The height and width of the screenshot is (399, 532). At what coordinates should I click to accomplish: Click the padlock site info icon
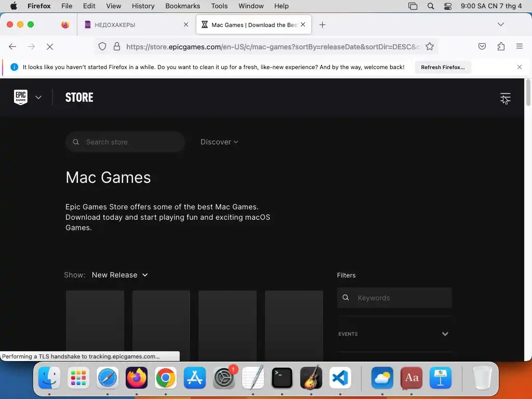tap(117, 46)
